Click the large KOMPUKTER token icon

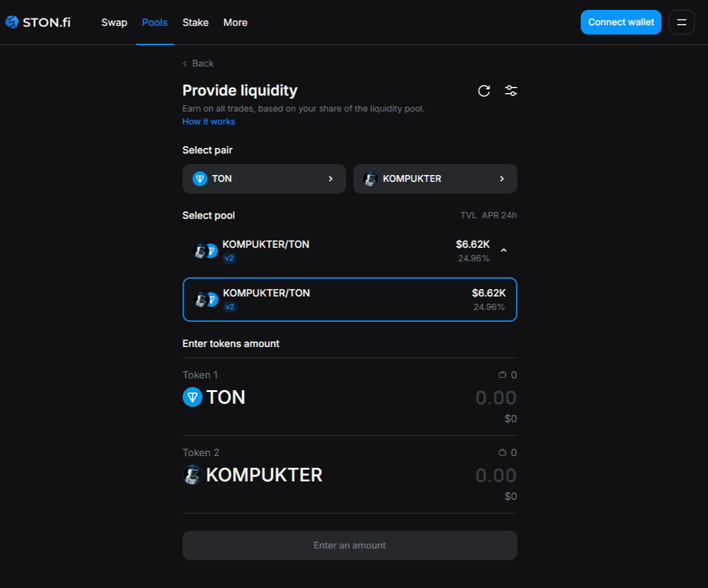(192, 475)
